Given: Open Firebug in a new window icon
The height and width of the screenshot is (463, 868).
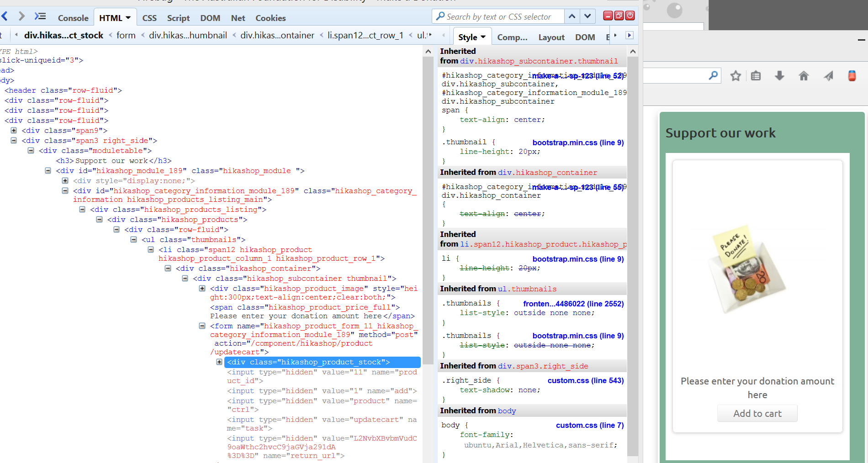Looking at the screenshot, I should (x=619, y=16).
